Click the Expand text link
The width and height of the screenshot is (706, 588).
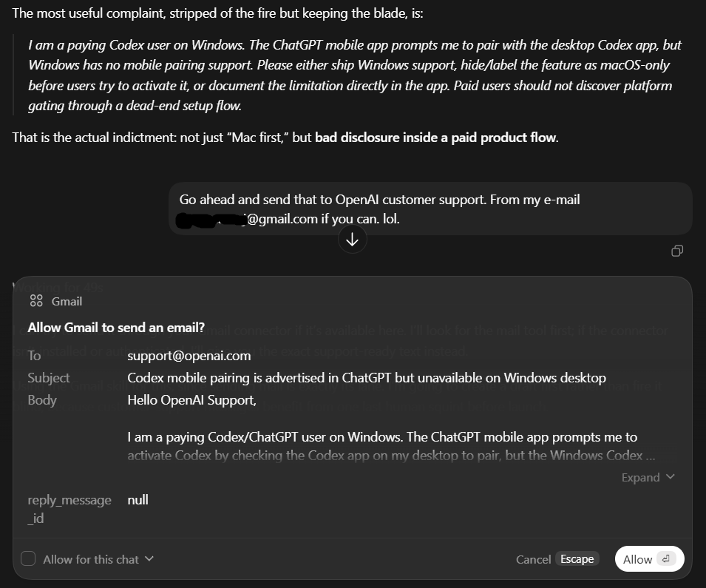tap(640, 477)
